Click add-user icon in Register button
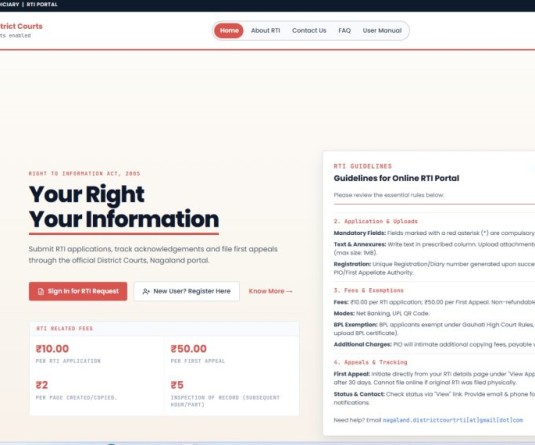This screenshot has width=535, height=445. pos(146,291)
